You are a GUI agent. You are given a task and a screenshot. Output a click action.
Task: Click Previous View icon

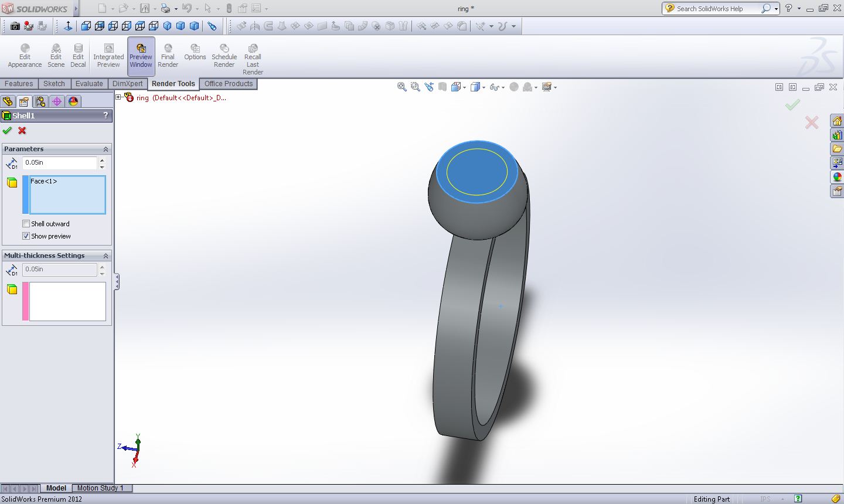coord(429,87)
